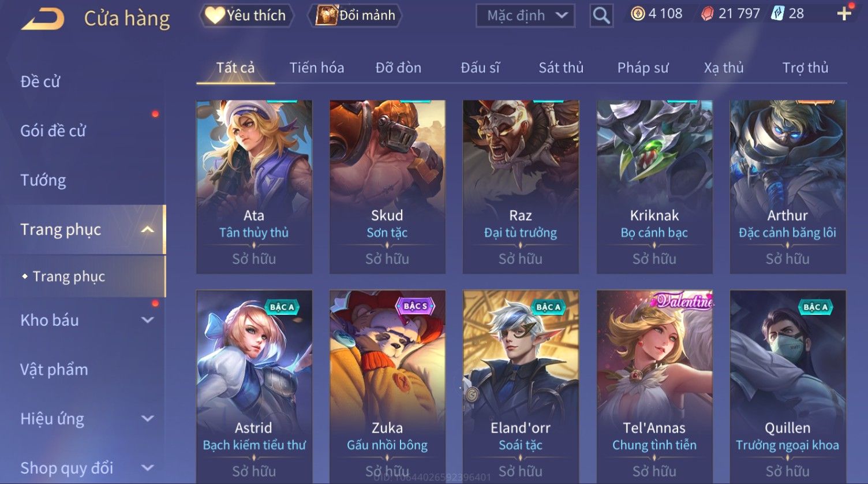The width and height of the screenshot is (868, 484).
Task: Click the gold coin balance icon
Action: (x=638, y=14)
